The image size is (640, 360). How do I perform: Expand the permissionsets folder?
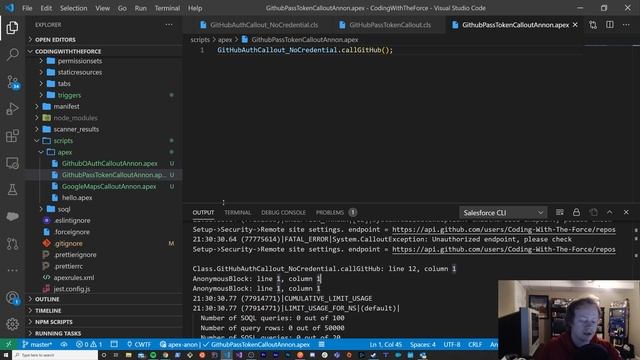80,61
